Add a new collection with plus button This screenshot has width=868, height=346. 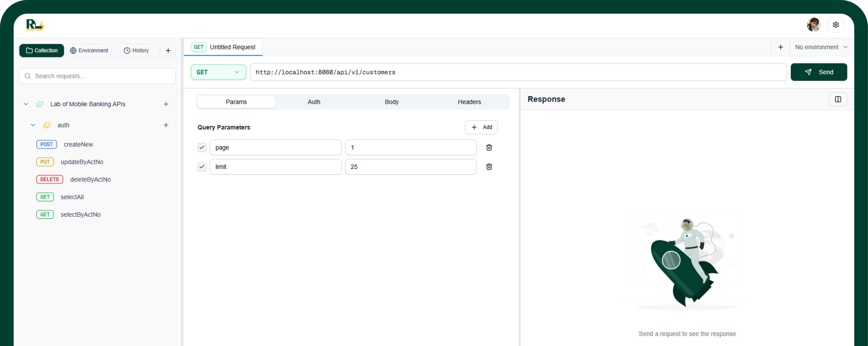[168, 51]
